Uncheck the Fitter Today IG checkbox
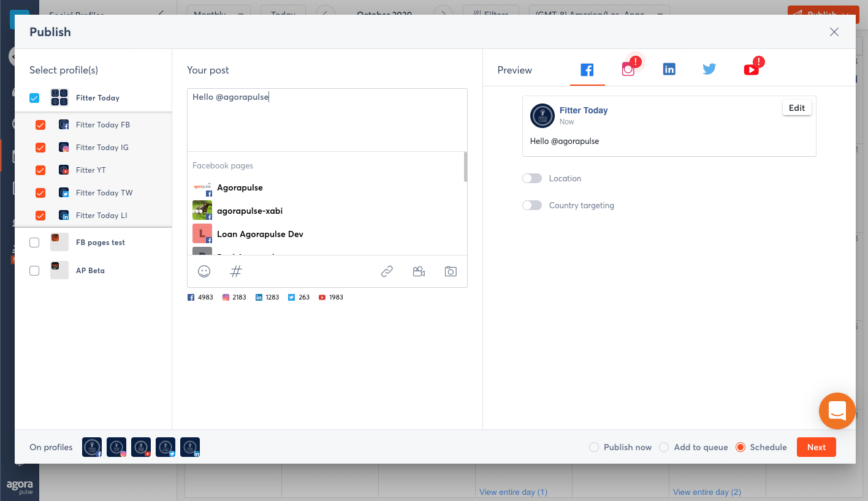Screen dimensions: 868x501 coord(40,148)
